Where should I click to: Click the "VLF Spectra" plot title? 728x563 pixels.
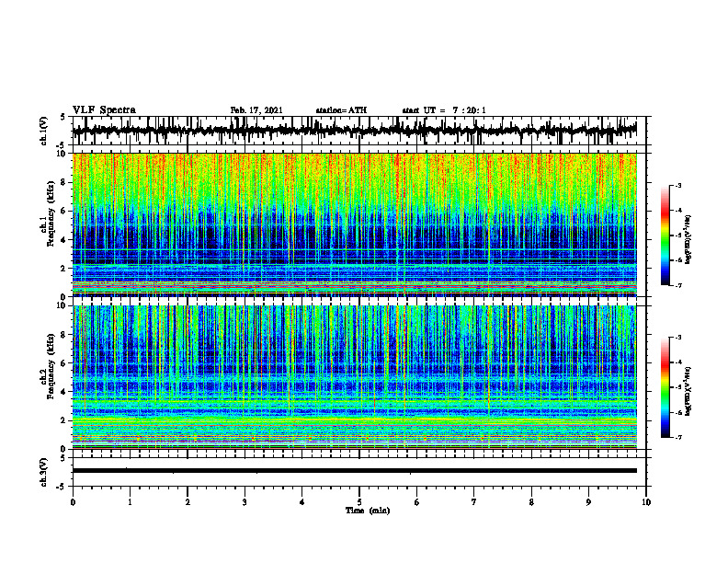click(x=104, y=110)
